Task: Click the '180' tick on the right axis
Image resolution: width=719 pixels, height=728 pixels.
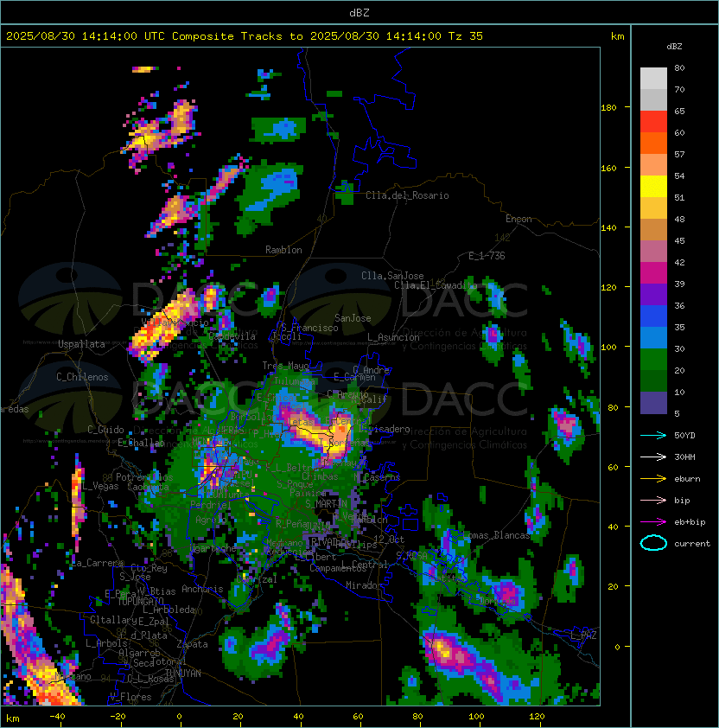Action: [608, 108]
